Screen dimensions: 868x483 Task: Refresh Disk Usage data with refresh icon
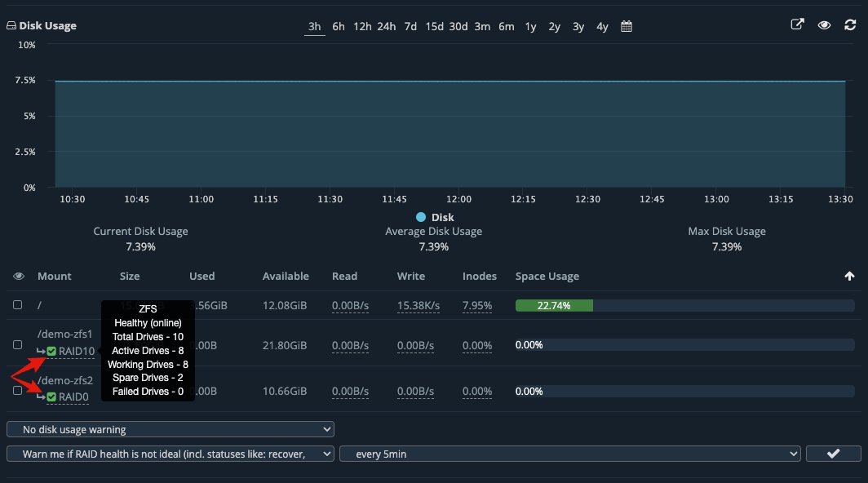(852, 25)
